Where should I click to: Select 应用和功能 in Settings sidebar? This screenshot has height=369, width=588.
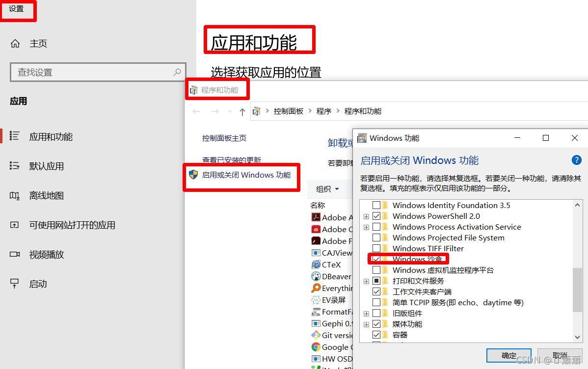point(51,136)
